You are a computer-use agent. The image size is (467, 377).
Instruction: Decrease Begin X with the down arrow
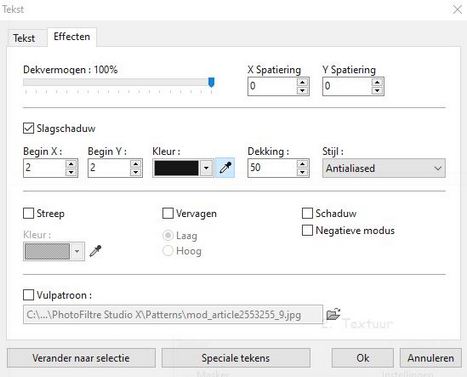[x=71, y=172]
